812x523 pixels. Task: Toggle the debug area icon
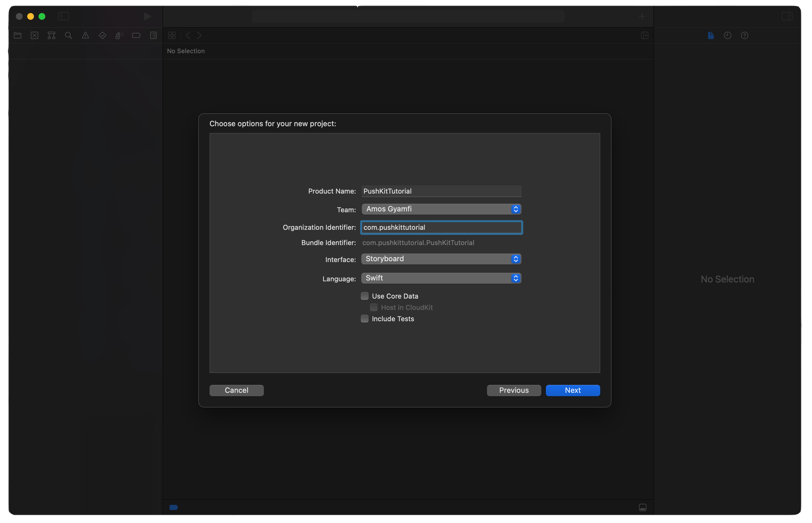[642, 507]
